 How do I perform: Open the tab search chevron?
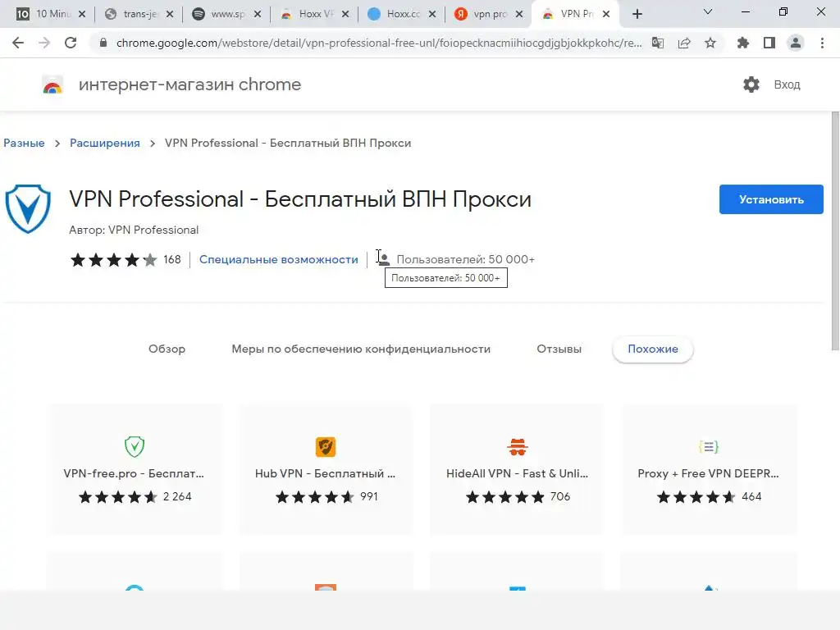click(x=708, y=11)
